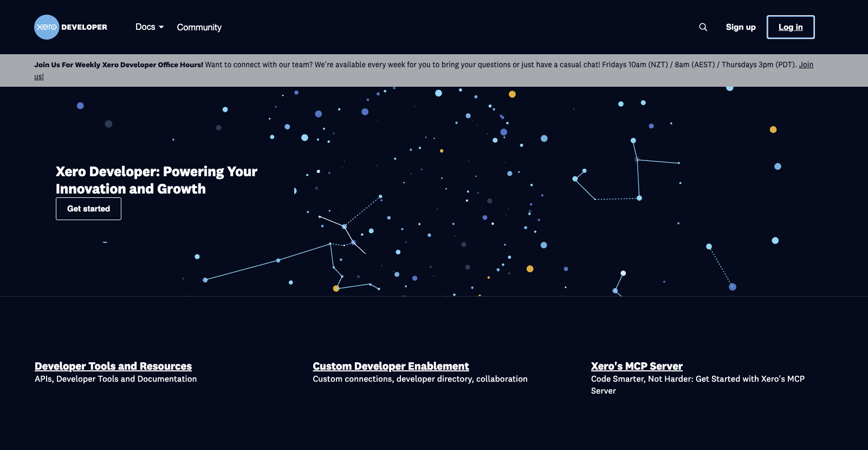The height and width of the screenshot is (450, 868).
Task: Open Xero's MCP Server link
Action: [637, 366]
